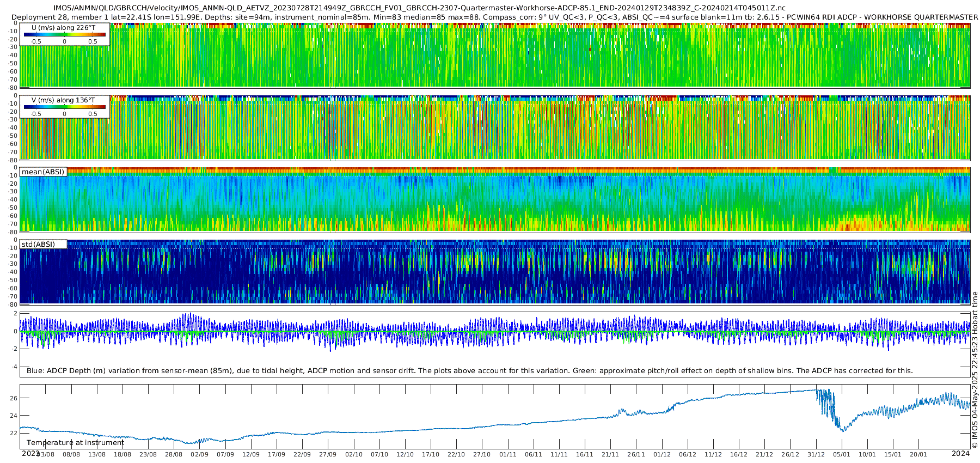Click the 2023 year label on time axis
This screenshot has height=463, width=980.
click(x=30, y=453)
